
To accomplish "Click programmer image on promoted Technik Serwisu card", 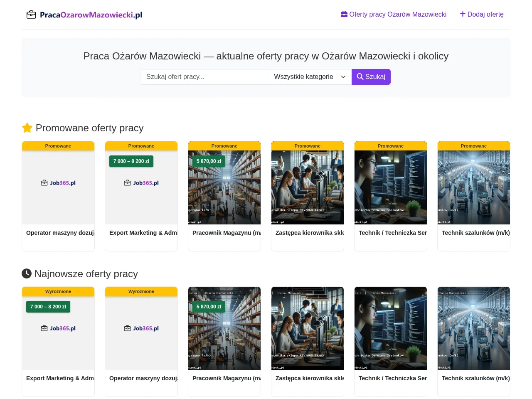I will 391,187.
